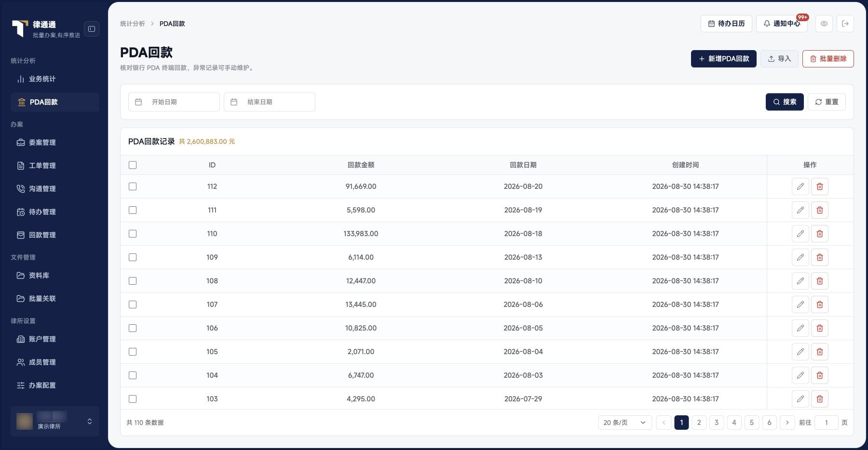Open the 委案管理 sidebar item
Screen dimensions: 868x450
[x=55, y=143]
